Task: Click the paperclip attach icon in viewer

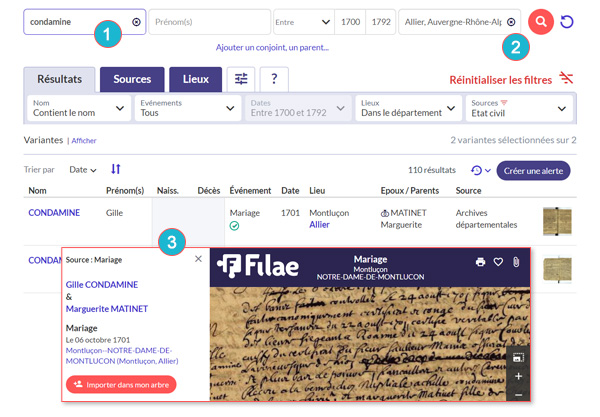Action: (x=516, y=262)
